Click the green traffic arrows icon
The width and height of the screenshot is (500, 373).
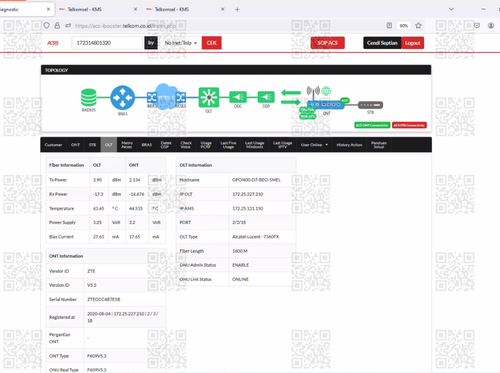(291, 97)
